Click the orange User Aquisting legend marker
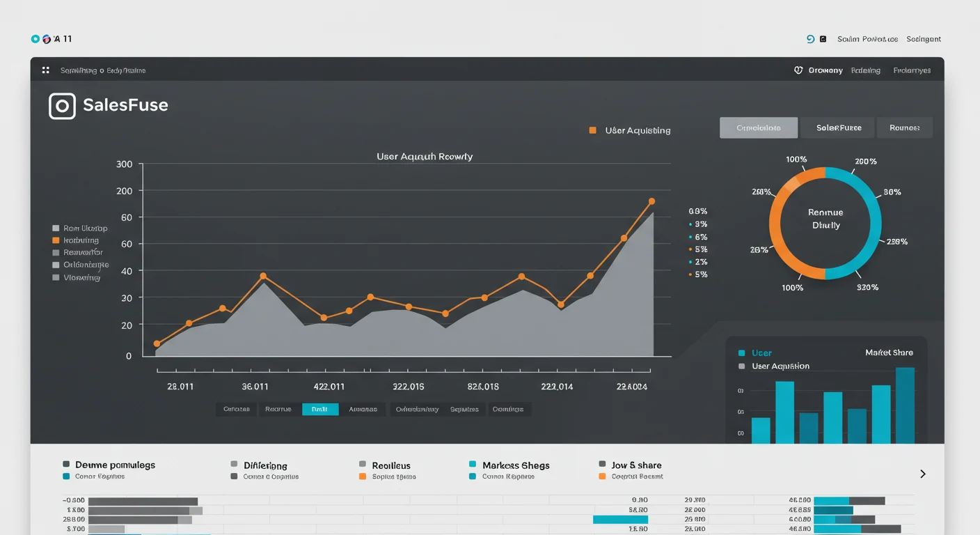This screenshot has width=980, height=535. [593, 130]
